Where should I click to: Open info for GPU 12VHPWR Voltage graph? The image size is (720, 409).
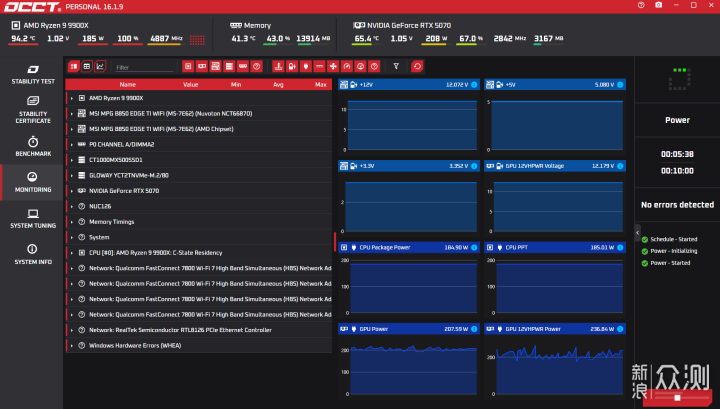[620, 166]
